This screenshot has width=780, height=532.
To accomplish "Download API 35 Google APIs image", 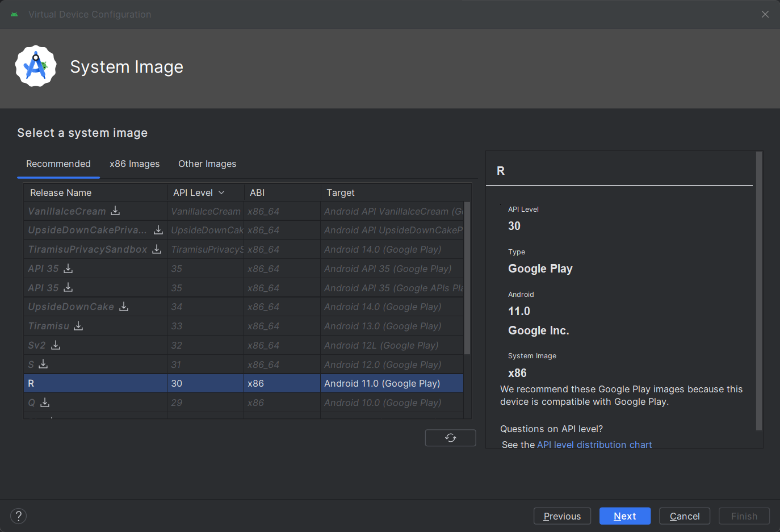I will coord(68,287).
